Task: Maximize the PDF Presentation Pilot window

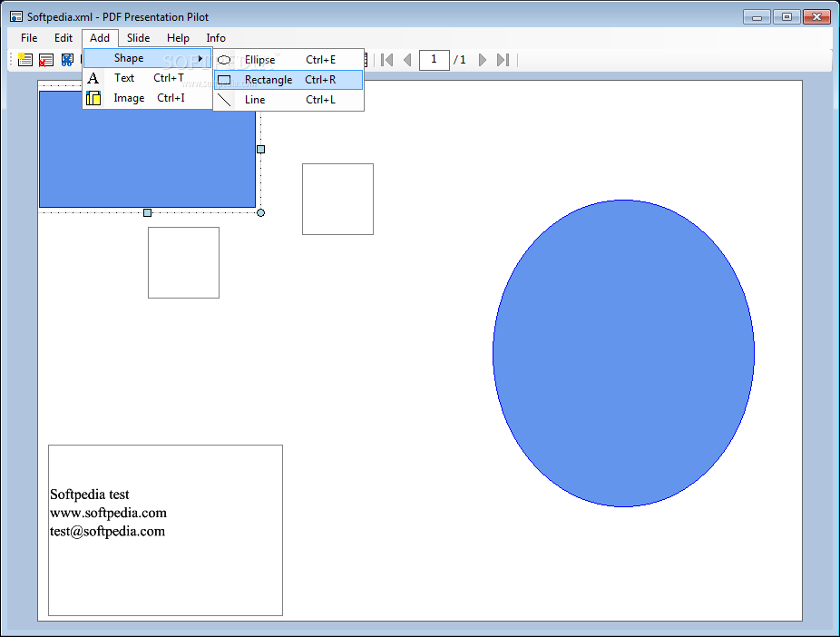Action: [786, 17]
